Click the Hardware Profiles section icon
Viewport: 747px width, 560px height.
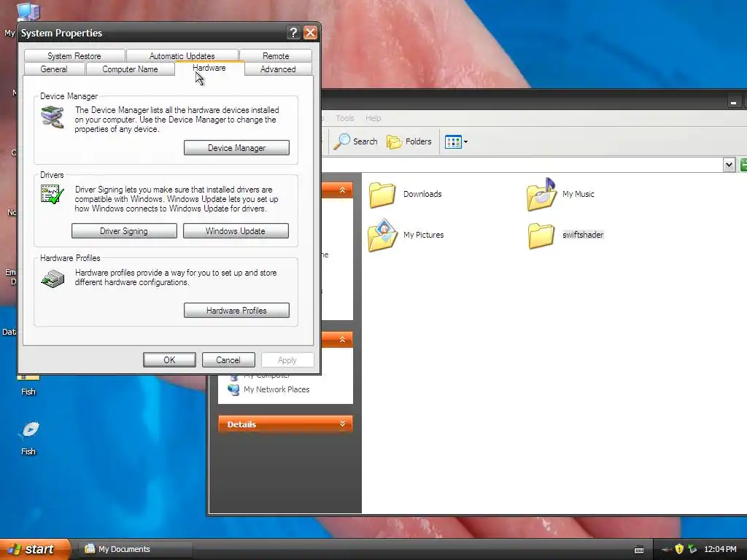(53, 279)
